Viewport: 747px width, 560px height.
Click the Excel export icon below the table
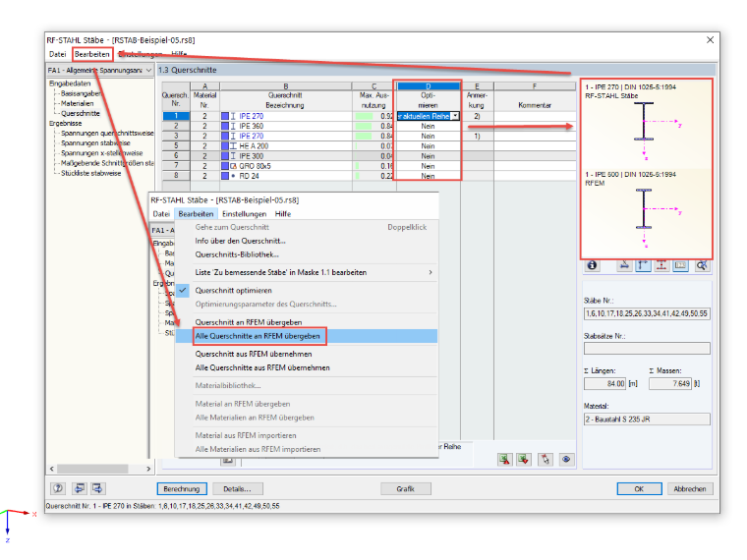click(x=504, y=460)
